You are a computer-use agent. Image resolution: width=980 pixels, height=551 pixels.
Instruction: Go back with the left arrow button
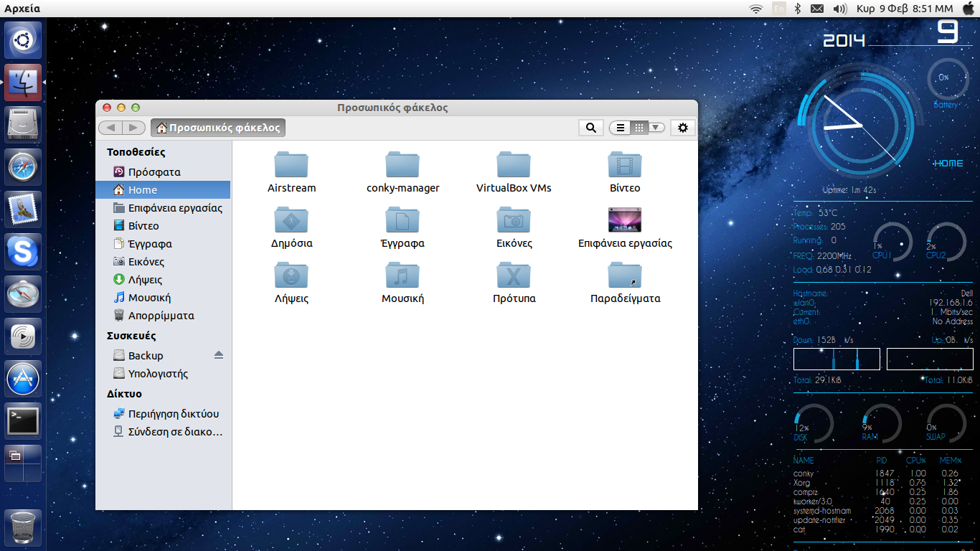110,128
